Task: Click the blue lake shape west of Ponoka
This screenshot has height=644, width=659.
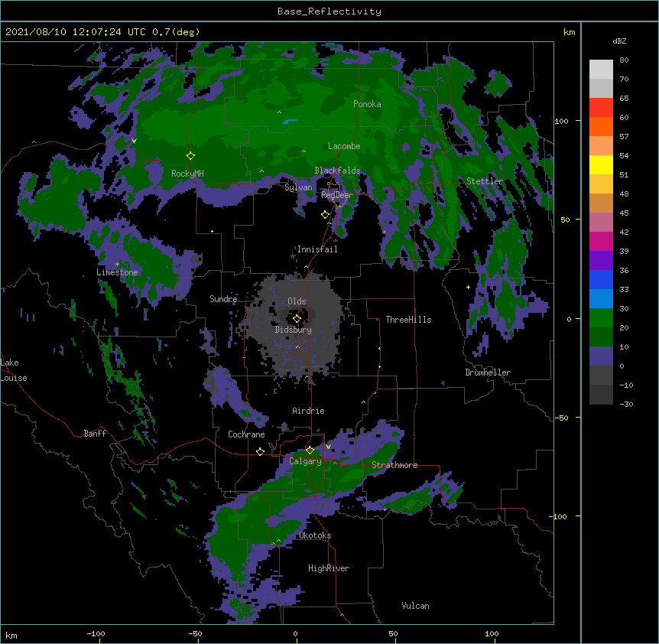Action: pyautogui.click(x=290, y=122)
